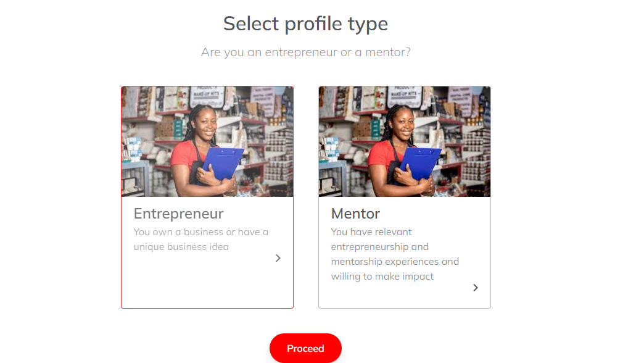Click 'unique business idea' text line
This screenshot has width=644, height=363.
(181, 247)
